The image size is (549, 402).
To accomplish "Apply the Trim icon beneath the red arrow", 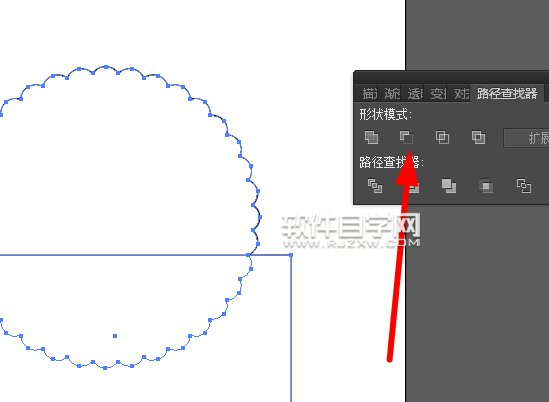I will click(413, 187).
